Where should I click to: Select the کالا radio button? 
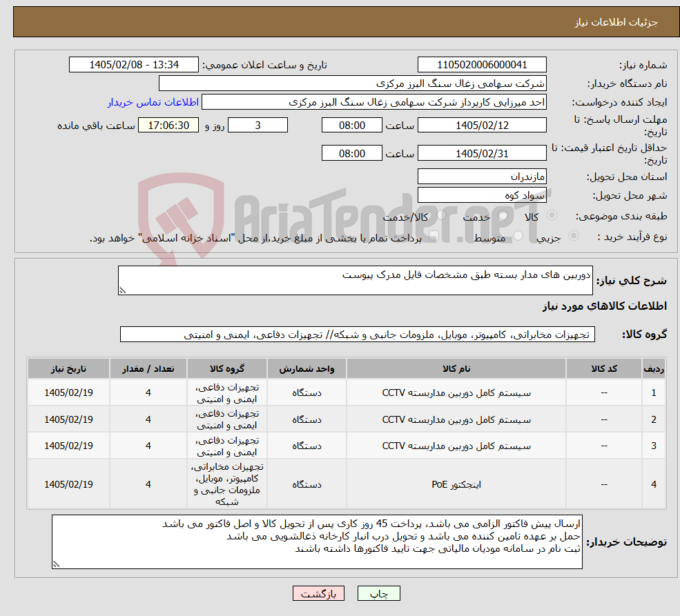point(552,215)
